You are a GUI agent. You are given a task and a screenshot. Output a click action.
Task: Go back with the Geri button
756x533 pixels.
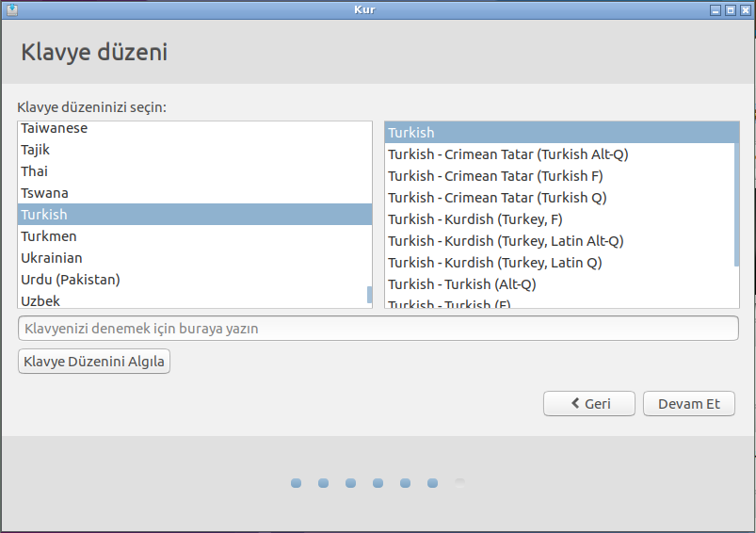pyautogui.click(x=589, y=404)
